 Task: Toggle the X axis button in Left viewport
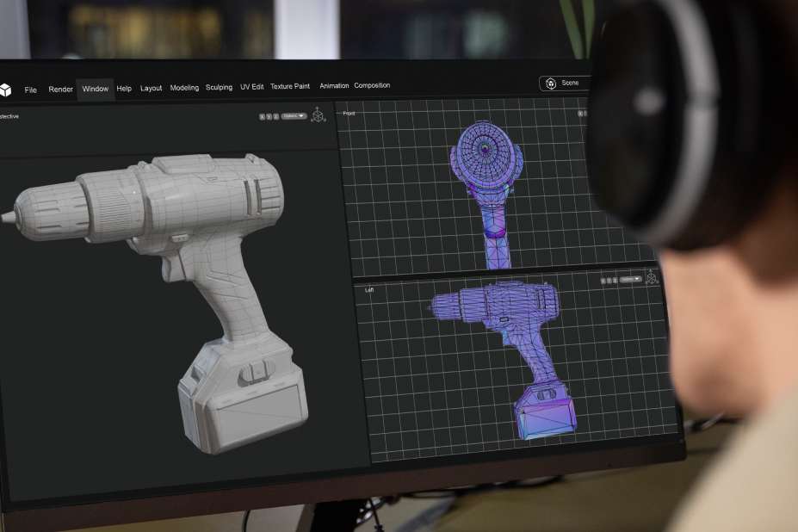click(604, 280)
